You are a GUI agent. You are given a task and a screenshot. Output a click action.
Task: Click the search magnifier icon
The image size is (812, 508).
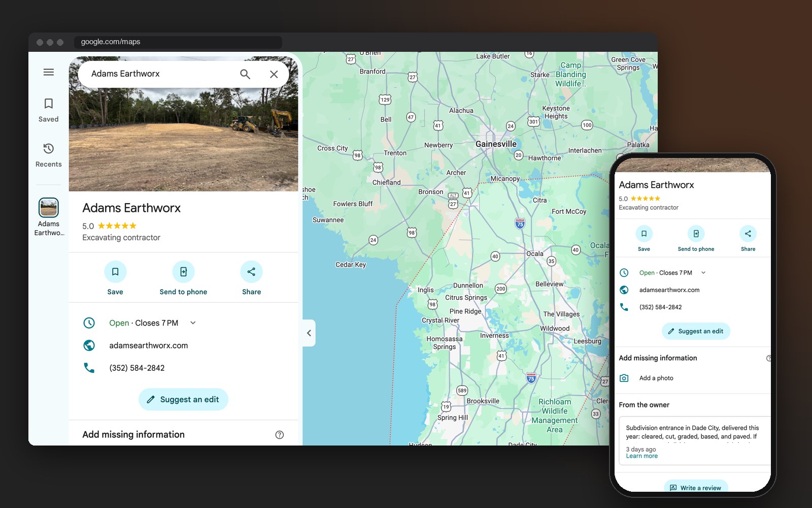coord(245,74)
